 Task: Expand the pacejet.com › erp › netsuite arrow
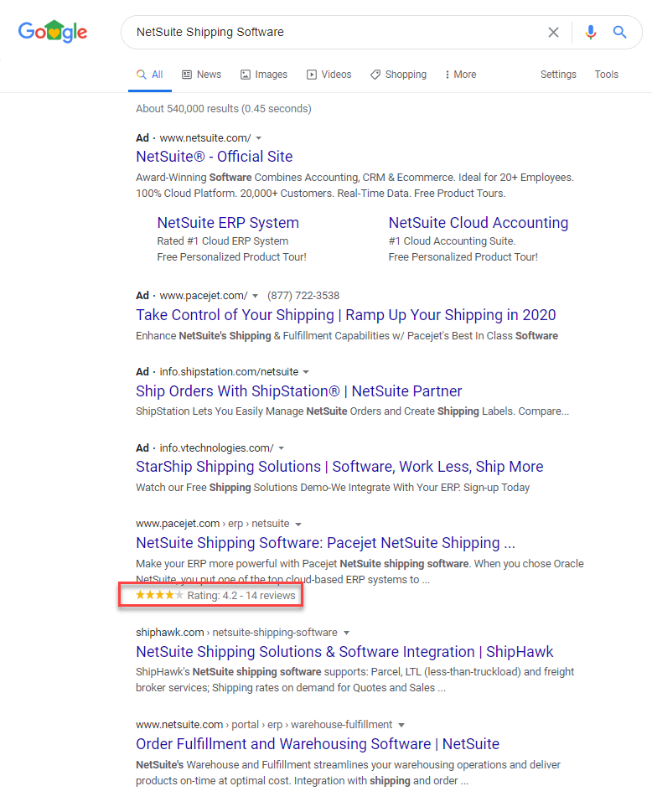(x=298, y=525)
